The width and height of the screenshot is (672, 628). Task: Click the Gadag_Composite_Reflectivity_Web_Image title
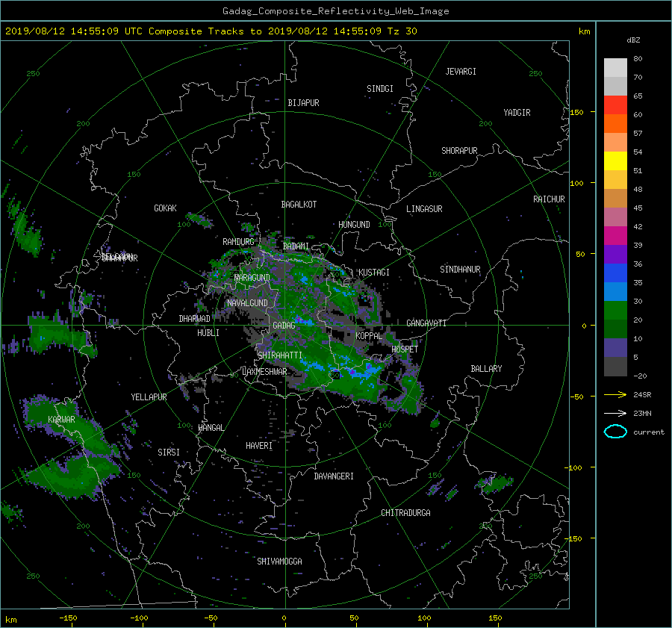point(335,11)
